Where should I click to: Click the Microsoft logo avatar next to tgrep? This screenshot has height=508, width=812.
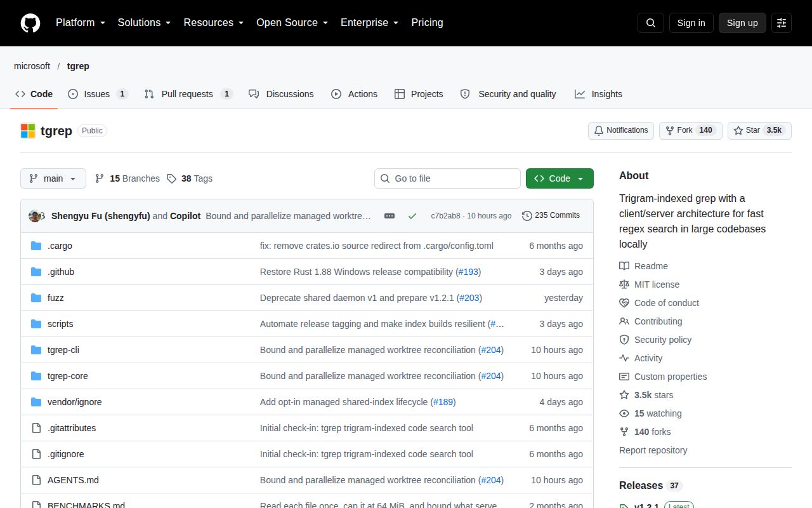pyautogui.click(x=28, y=131)
